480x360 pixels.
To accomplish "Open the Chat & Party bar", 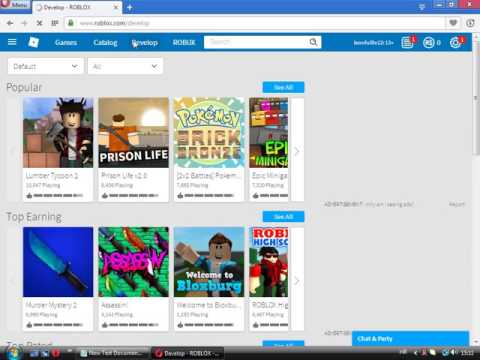I will [410, 339].
